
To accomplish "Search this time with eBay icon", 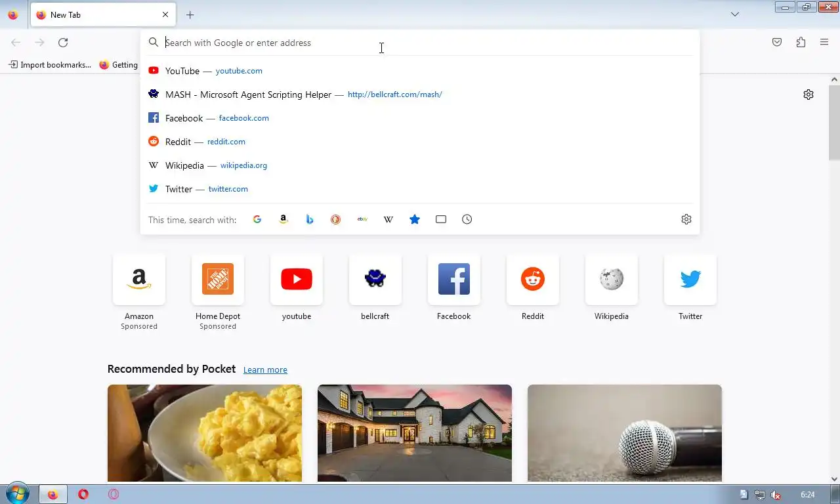I will [x=362, y=219].
